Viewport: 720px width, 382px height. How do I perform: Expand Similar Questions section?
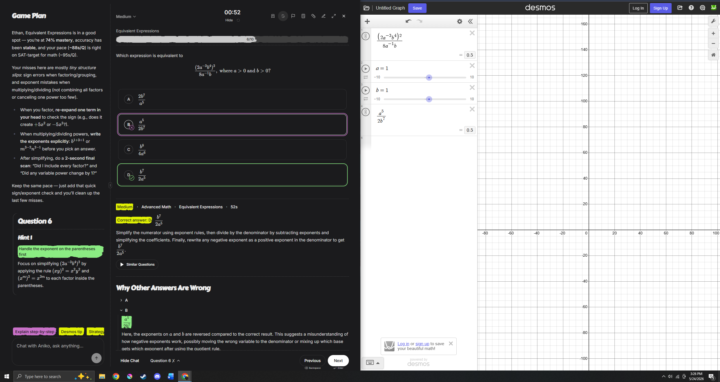click(137, 264)
